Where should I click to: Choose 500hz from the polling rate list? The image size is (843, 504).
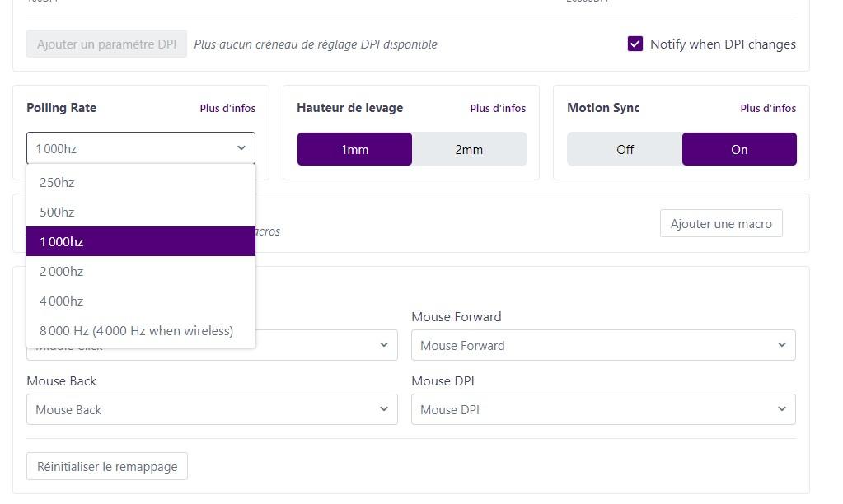pyautogui.click(x=140, y=212)
